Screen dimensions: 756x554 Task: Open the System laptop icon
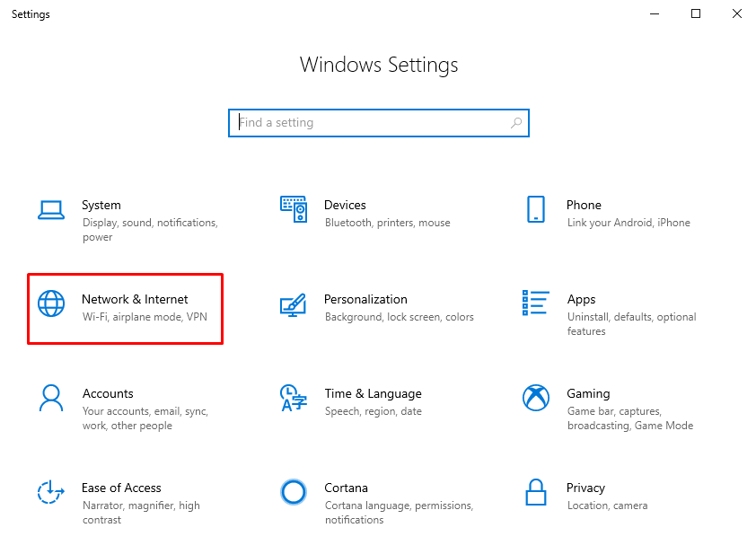click(x=51, y=210)
